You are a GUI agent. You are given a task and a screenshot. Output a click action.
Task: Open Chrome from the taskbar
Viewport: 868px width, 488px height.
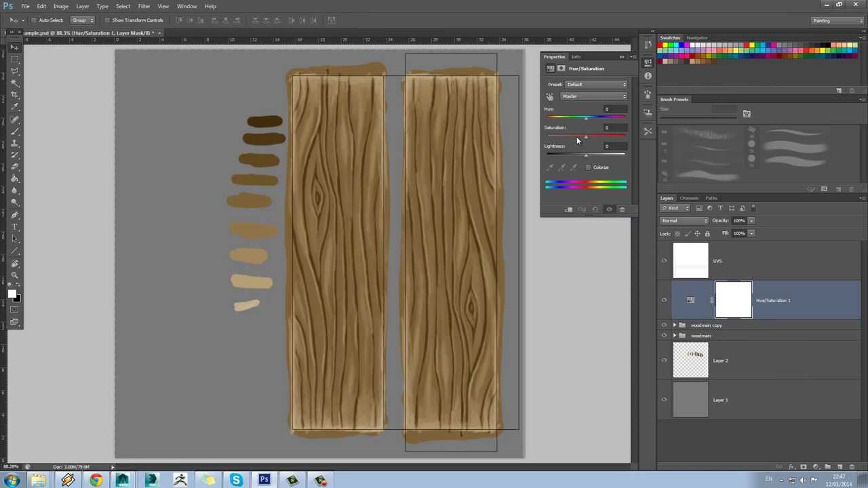[x=96, y=481]
